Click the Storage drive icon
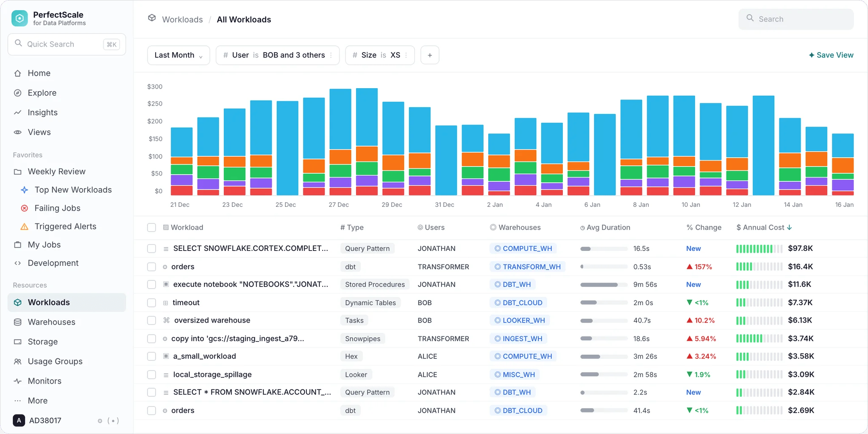Image resolution: width=868 pixels, height=434 pixels. 17,342
